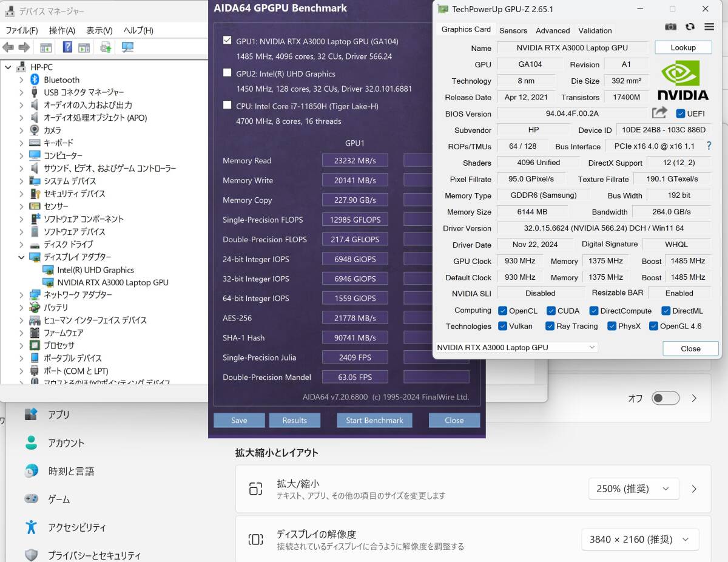The height and width of the screenshot is (562, 728).
Task: Open 時刻と言語 in Settings sidebar
Action: 71,471
